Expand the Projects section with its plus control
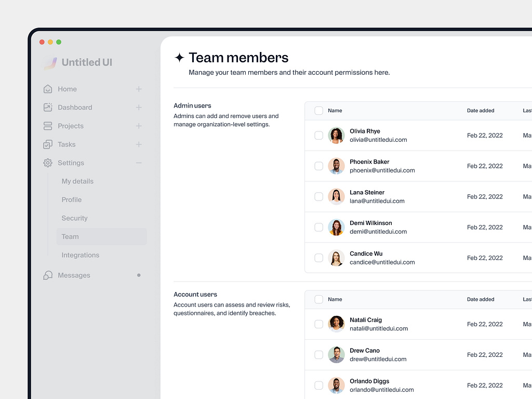The height and width of the screenshot is (399, 532). pyautogui.click(x=138, y=126)
